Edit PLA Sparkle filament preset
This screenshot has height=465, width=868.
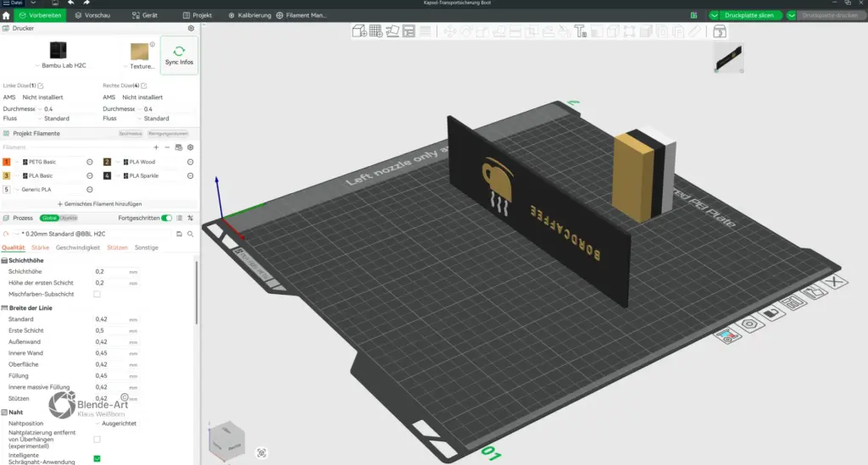[x=190, y=176]
